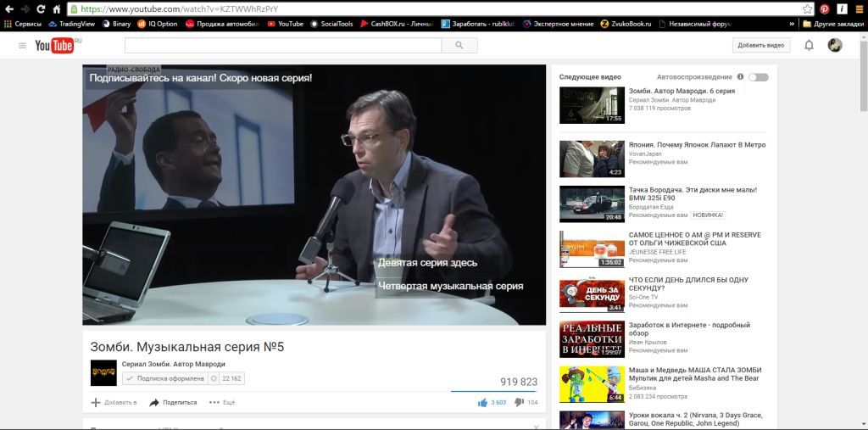868x430 pixels.
Task: Open Другие закладки folder
Action: point(833,24)
